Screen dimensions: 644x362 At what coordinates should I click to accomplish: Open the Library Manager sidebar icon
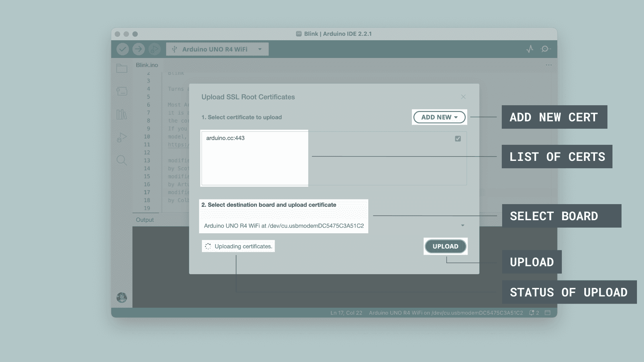tap(122, 114)
